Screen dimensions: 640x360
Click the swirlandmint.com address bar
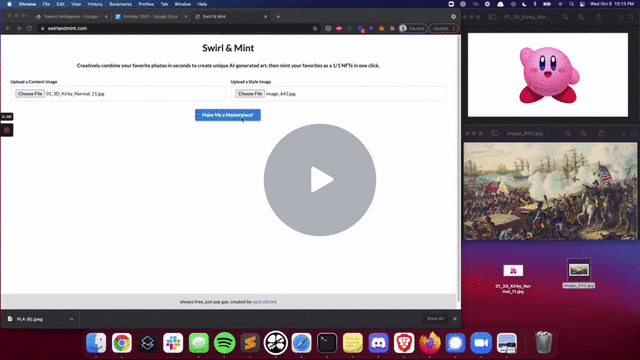coord(176,28)
